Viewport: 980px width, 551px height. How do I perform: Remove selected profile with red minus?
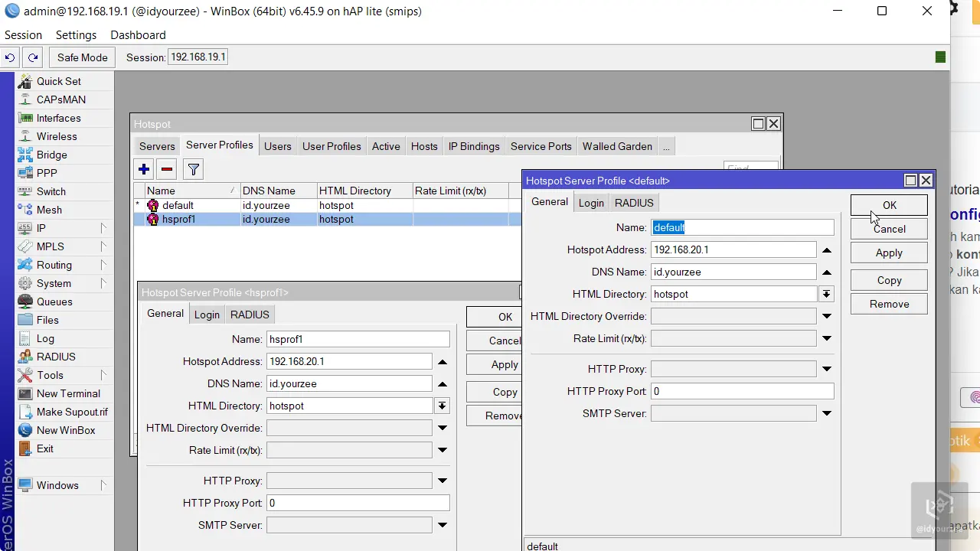tap(166, 169)
